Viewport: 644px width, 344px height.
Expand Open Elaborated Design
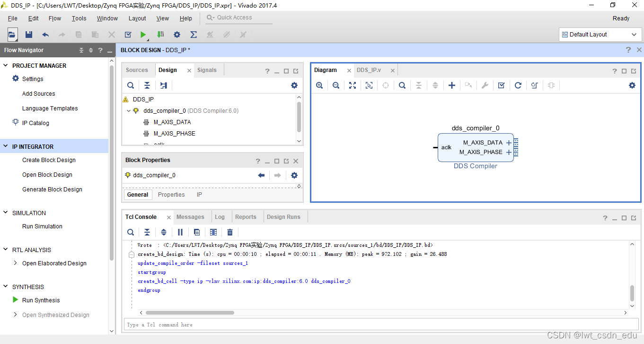coord(16,263)
